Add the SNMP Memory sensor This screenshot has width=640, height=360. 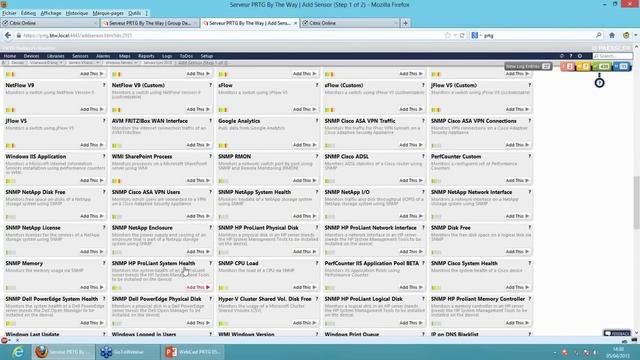click(x=92, y=287)
